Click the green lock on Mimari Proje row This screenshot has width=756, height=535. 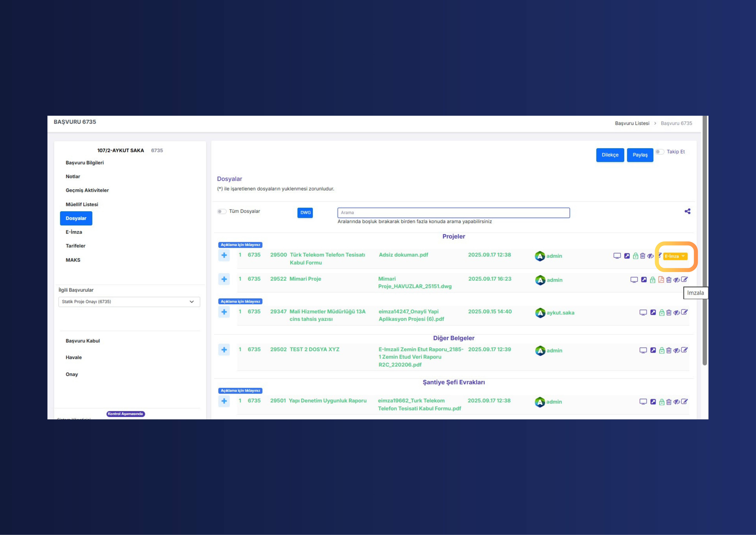point(653,280)
